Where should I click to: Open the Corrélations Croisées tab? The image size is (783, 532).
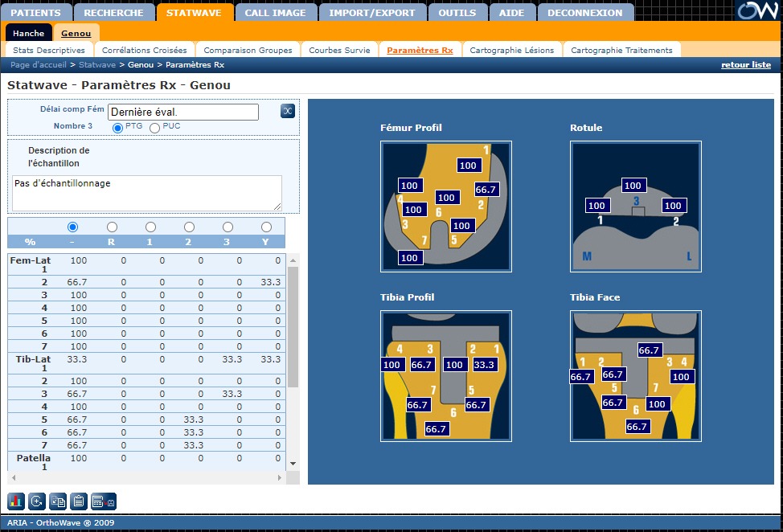(145, 50)
